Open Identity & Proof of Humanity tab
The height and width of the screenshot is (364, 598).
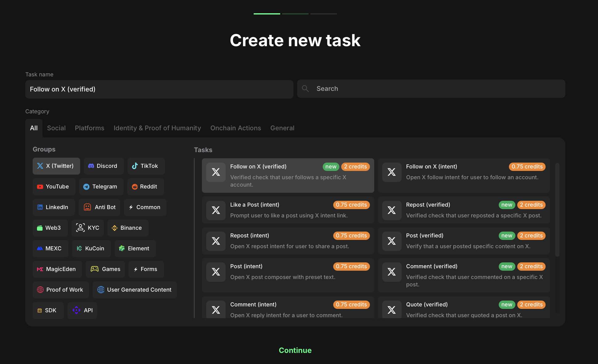tap(157, 128)
